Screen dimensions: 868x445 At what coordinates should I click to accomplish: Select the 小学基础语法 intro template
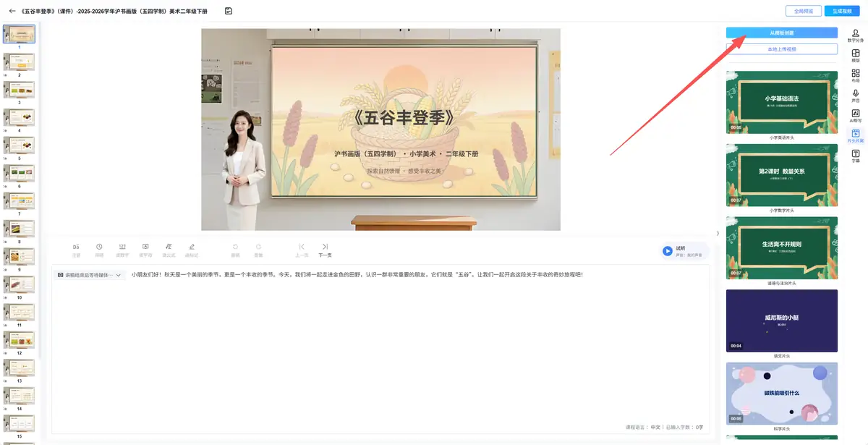[782, 102]
